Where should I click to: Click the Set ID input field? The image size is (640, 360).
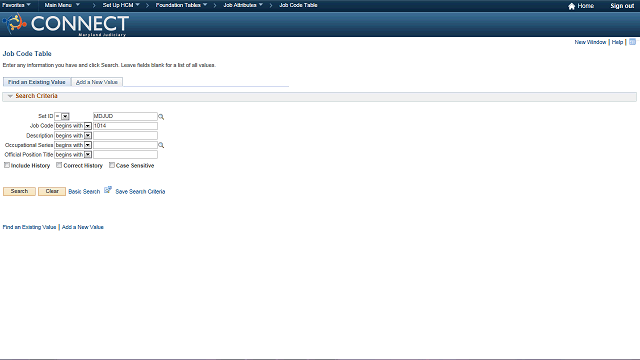coord(125,116)
